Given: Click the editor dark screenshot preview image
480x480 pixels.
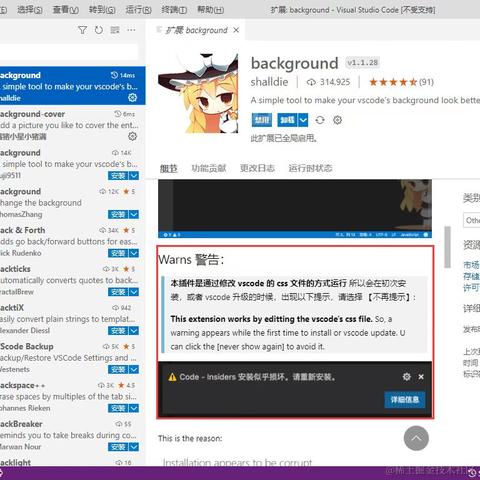Looking at the screenshot, I should click(295, 209).
